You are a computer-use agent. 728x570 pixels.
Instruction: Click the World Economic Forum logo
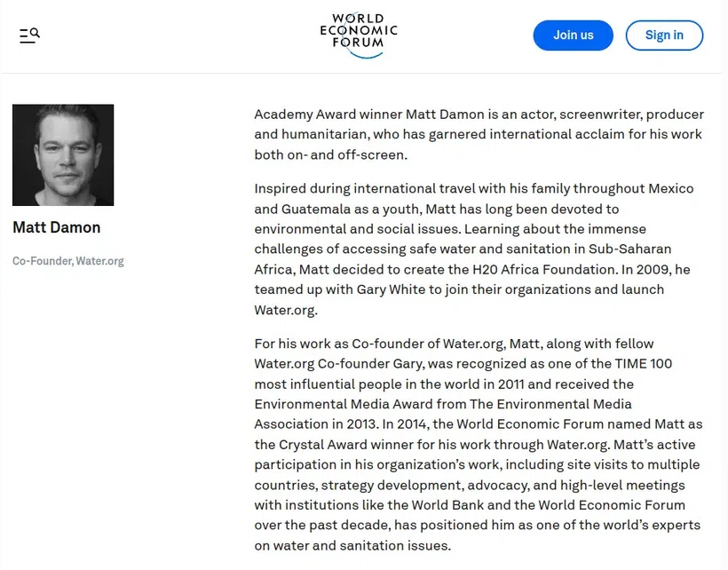coord(359,36)
